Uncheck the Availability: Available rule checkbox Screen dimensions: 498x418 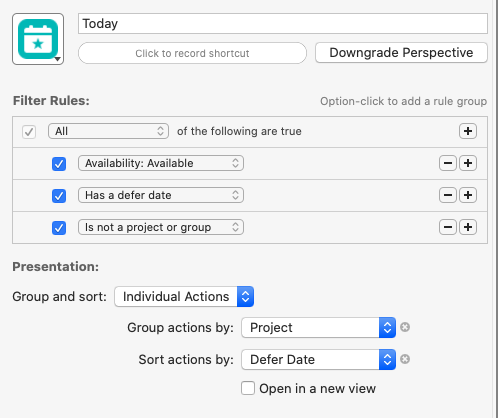pos(59,164)
